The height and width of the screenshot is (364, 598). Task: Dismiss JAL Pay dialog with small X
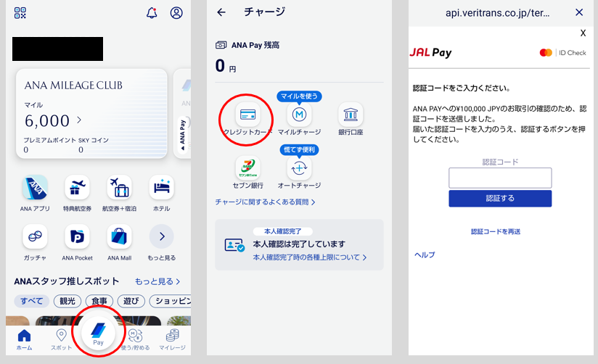pos(583,33)
